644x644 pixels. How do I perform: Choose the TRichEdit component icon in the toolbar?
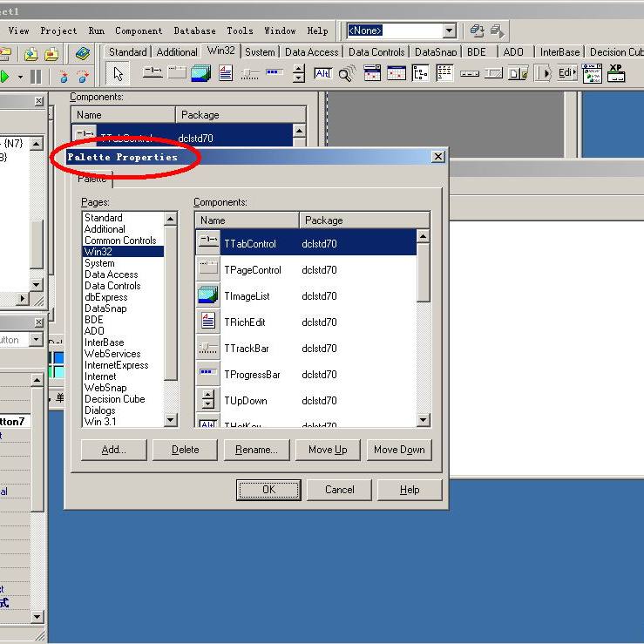226,74
